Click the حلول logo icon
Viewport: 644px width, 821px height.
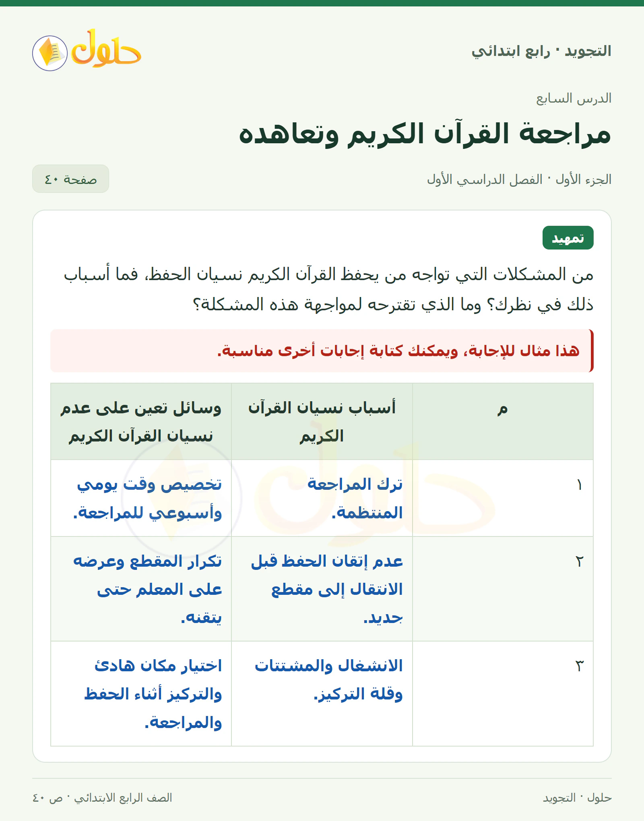pos(87,50)
